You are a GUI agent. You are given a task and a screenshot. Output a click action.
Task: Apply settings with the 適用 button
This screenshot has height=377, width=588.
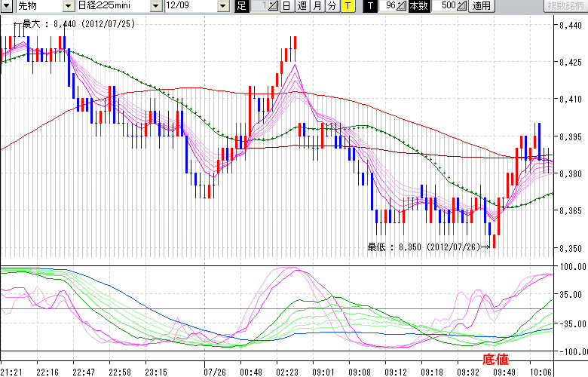click(x=482, y=5)
